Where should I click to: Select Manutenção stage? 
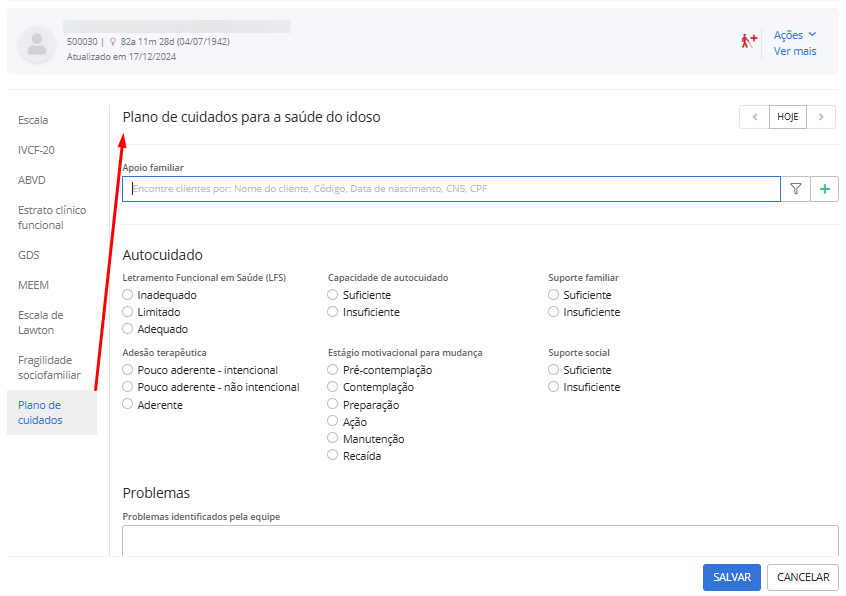[x=332, y=438]
